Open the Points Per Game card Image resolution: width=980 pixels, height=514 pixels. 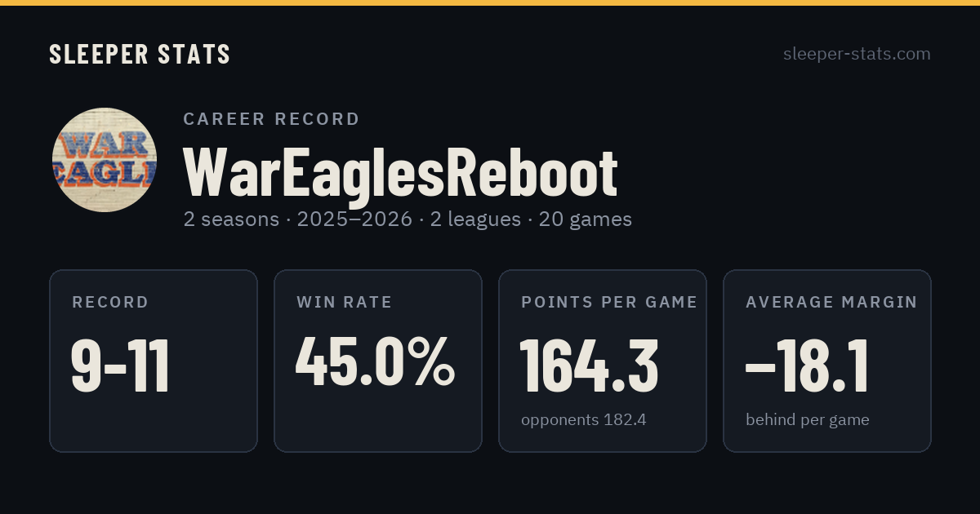click(603, 361)
